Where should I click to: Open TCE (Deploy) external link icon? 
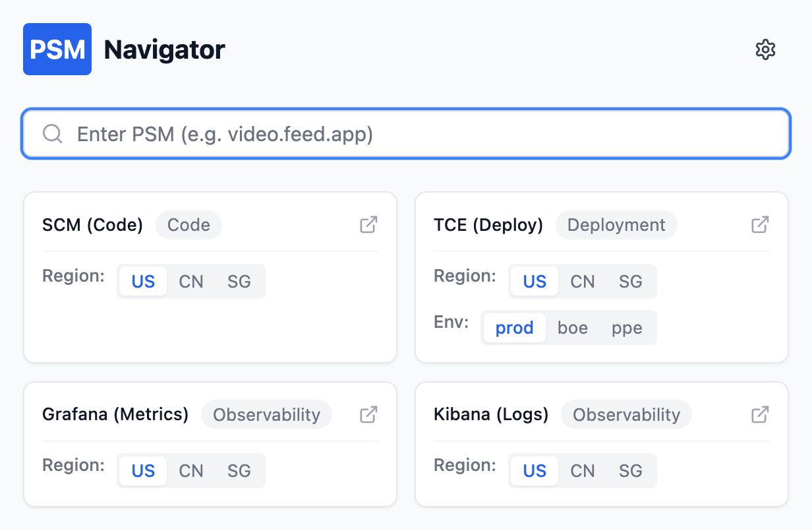pos(760,225)
